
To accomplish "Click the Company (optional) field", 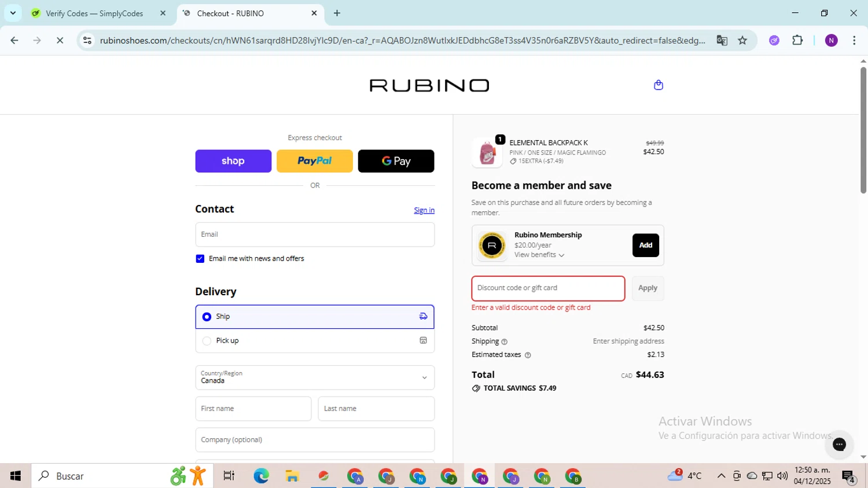I will coord(315,440).
